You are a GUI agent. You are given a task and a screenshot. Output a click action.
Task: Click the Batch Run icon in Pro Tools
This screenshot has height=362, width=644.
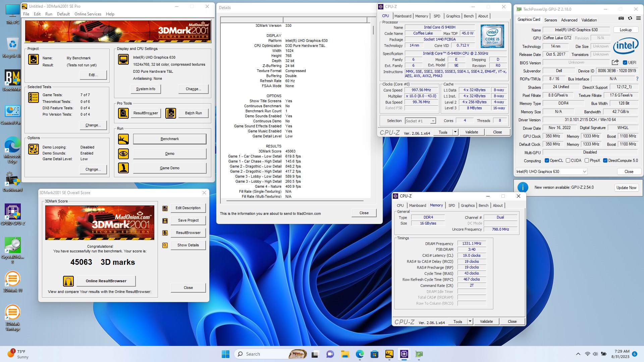click(171, 113)
